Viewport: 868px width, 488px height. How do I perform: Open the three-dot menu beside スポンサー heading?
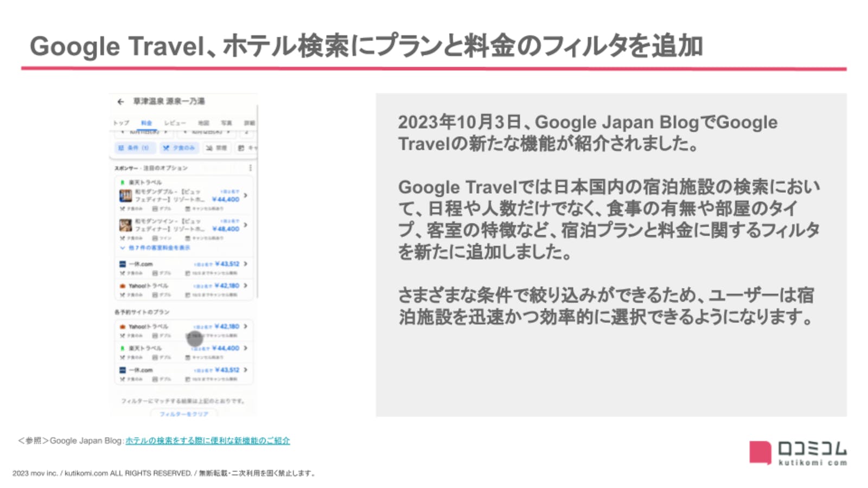click(250, 168)
